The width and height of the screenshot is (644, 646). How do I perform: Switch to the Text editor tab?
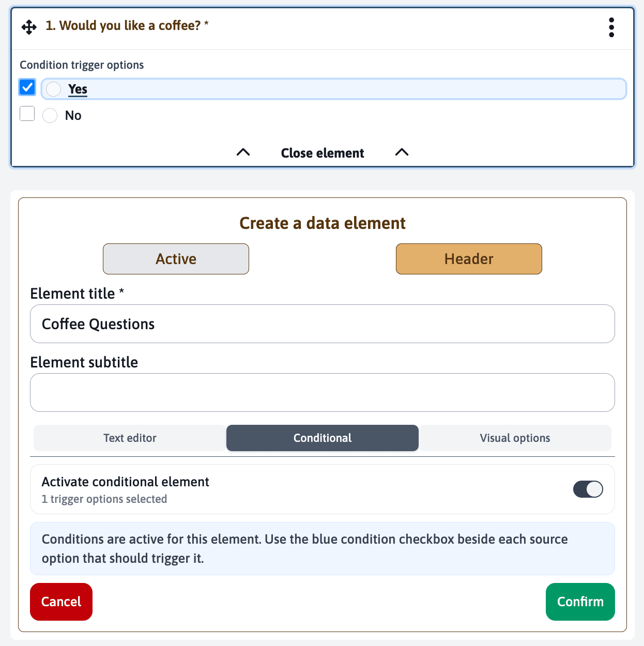click(x=130, y=438)
